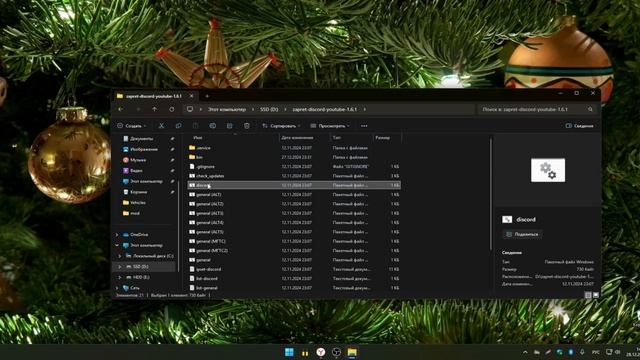Collapse the Этот компьютер tree node
This screenshot has height=360, width=640.
[117, 245]
